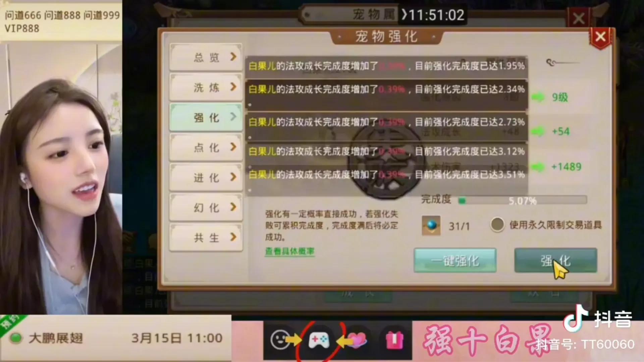Close the 宠物强化 dialog
644x362 pixels.
coord(600,37)
